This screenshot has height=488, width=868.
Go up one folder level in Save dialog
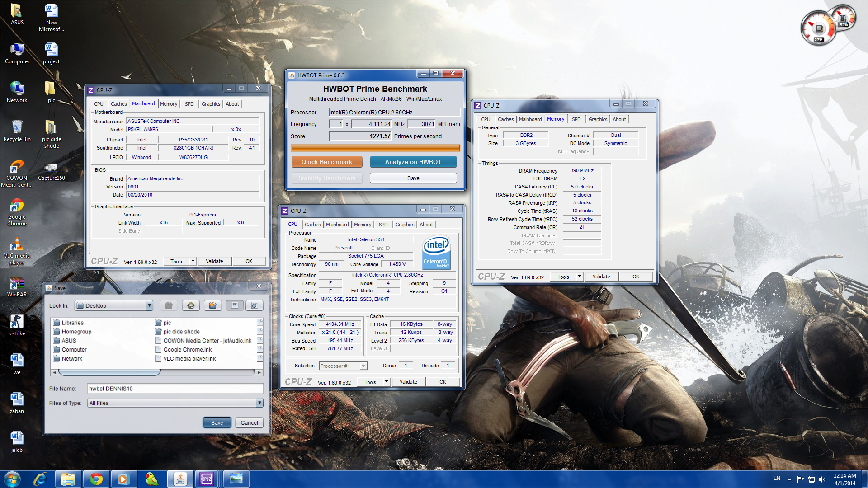pos(169,306)
